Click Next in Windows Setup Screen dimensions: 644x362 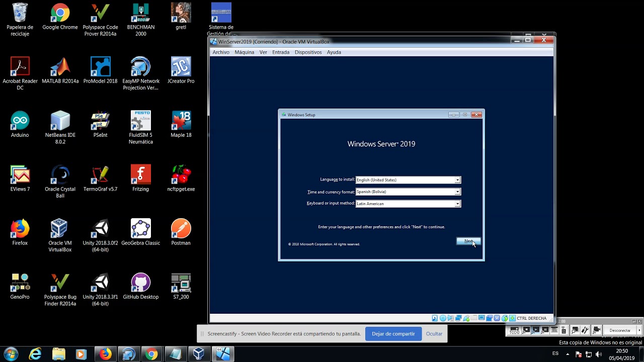click(468, 241)
